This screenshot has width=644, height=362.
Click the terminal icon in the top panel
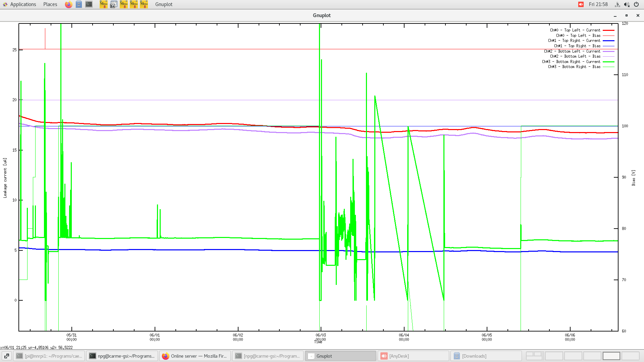click(89, 4)
